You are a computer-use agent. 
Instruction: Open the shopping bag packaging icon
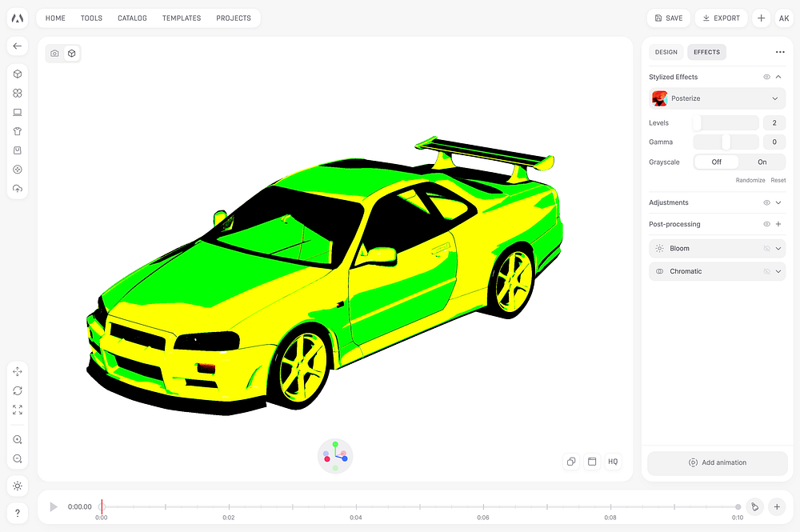pos(18,150)
